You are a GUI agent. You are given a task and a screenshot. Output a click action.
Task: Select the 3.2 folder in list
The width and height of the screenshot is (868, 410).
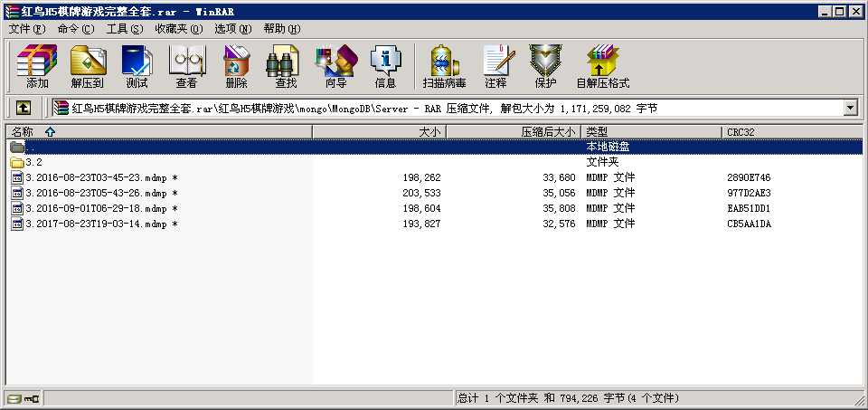[33, 162]
